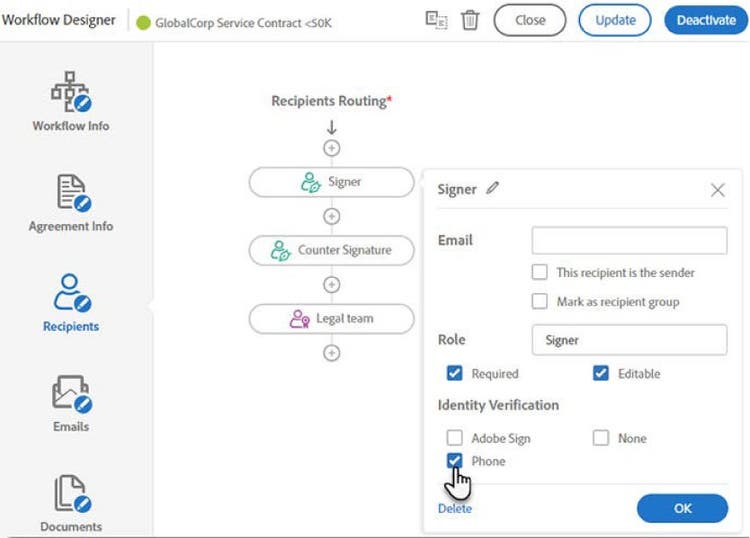The width and height of the screenshot is (750, 538).
Task: Add recipient step below Legal team
Action: click(x=332, y=353)
